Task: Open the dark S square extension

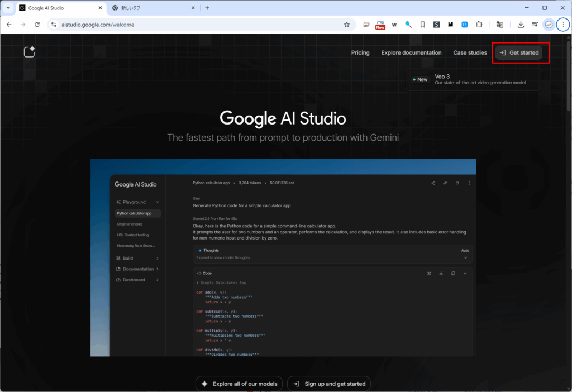Action: [x=436, y=25]
